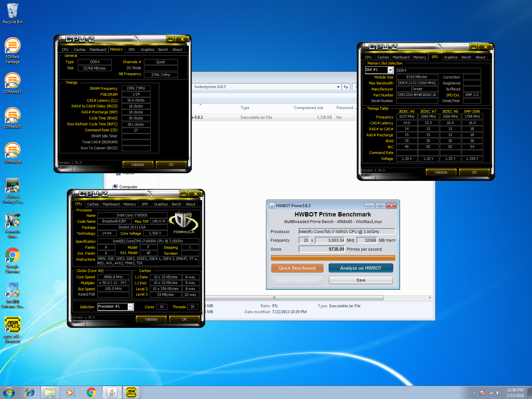Click Analyze on HWBOT button
The image size is (532, 399).
coord(361,268)
